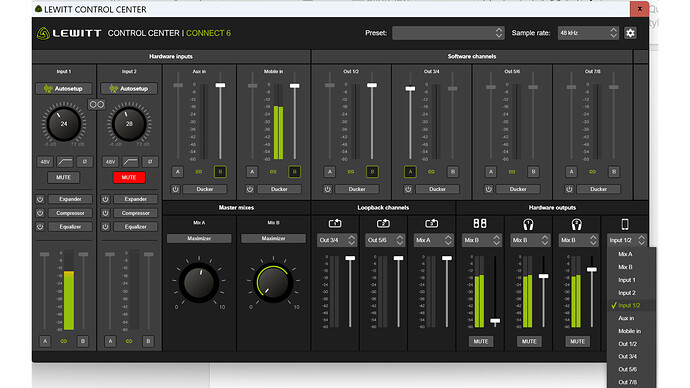Select Out 5/6 from dropdown list
The width and height of the screenshot is (690, 388).
tap(631, 369)
